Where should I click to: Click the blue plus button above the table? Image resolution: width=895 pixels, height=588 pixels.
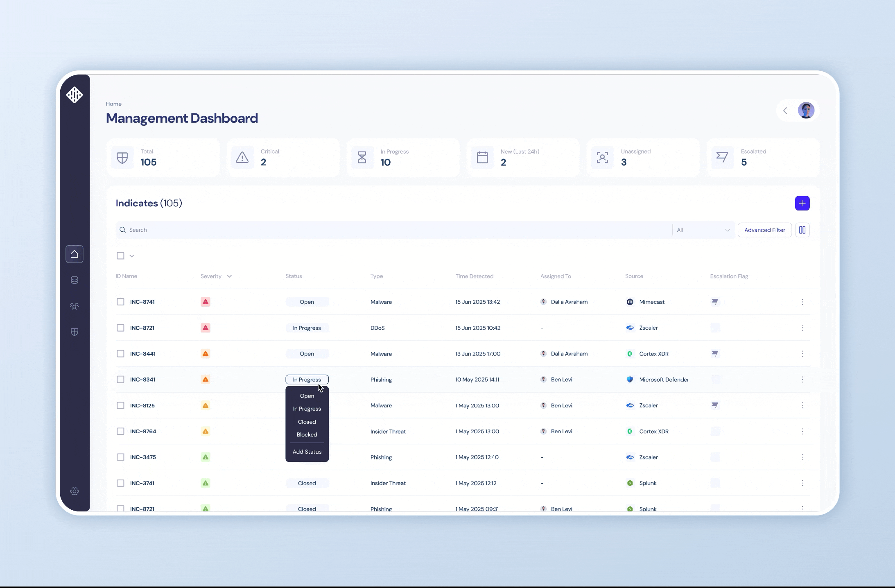tap(802, 203)
